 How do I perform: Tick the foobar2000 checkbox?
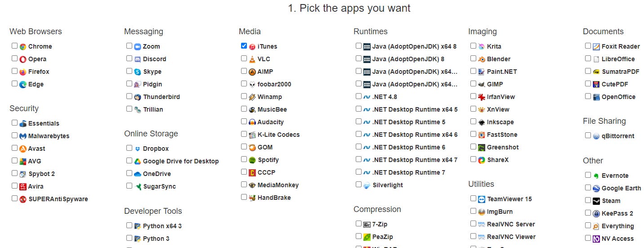(244, 84)
